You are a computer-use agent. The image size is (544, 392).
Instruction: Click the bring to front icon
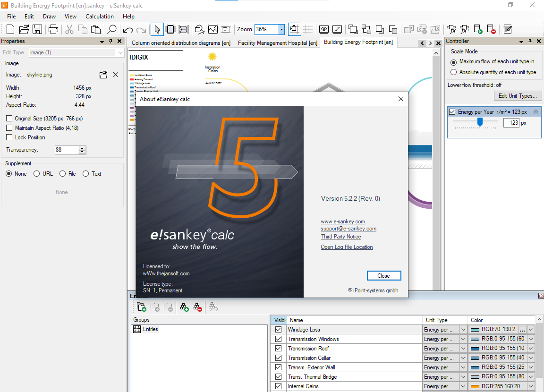353,29
